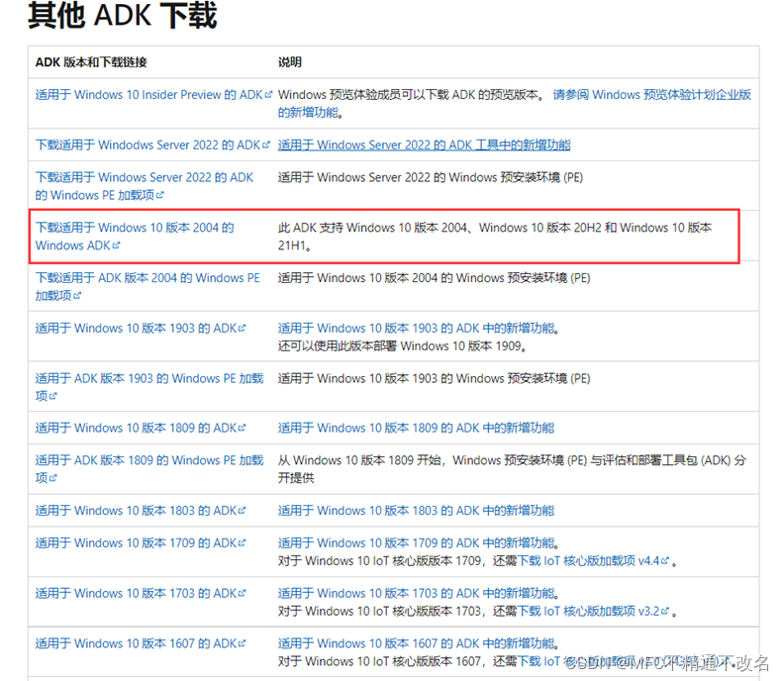Open the 请参阅 Windows 预览体验计划企业版 link
The height and width of the screenshot is (681, 784).
pyautogui.click(x=652, y=95)
